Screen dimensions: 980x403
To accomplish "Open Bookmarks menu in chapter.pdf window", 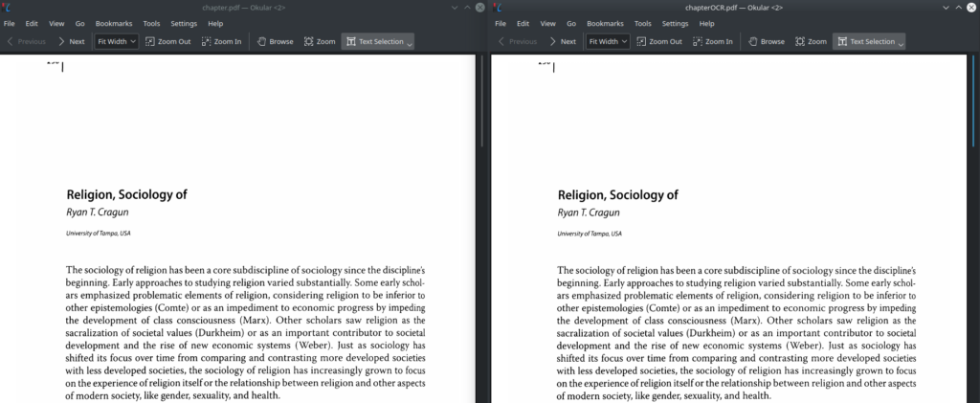I will coord(114,24).
